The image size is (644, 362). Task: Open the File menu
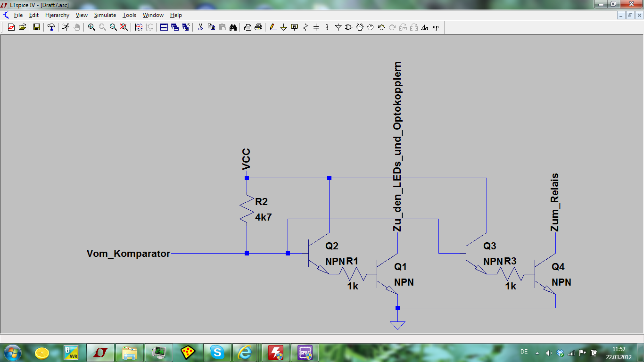coord(18,15)
